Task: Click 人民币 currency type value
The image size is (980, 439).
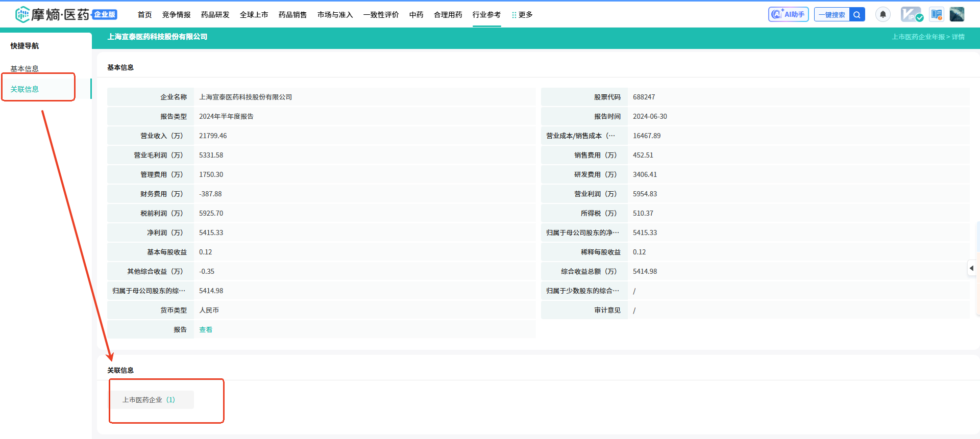Action: pos(209,310)
